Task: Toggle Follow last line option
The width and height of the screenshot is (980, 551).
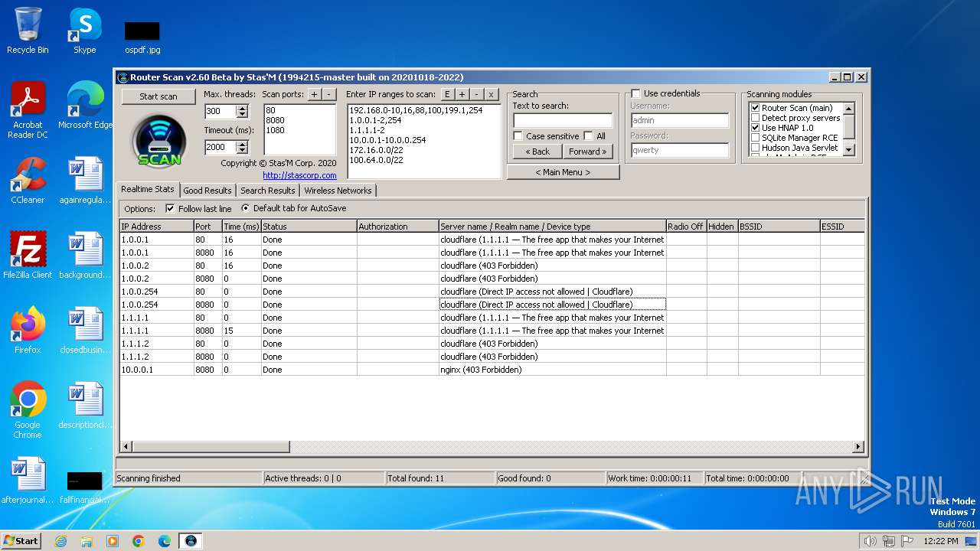Action: 170,208
